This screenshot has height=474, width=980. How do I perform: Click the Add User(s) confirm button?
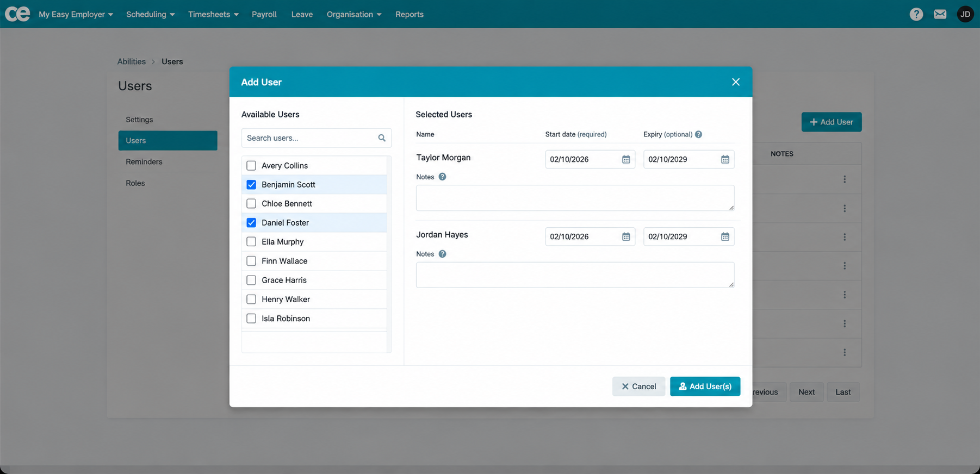(x=705, y=386)
